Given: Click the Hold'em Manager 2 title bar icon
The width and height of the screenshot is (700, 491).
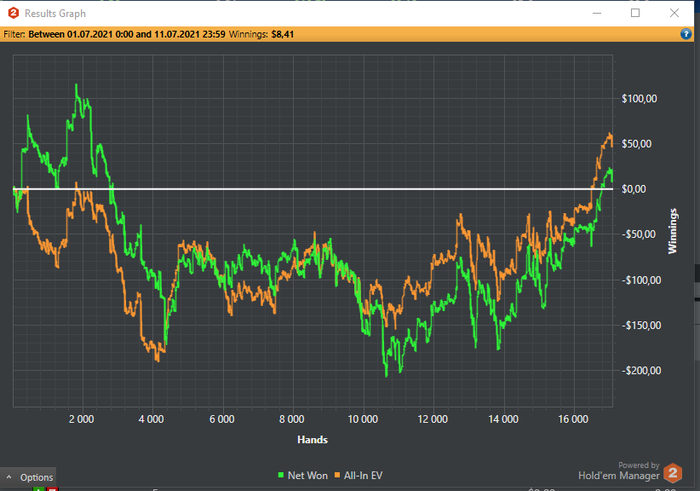Looking at the screenshot, I should coord(13,13).
